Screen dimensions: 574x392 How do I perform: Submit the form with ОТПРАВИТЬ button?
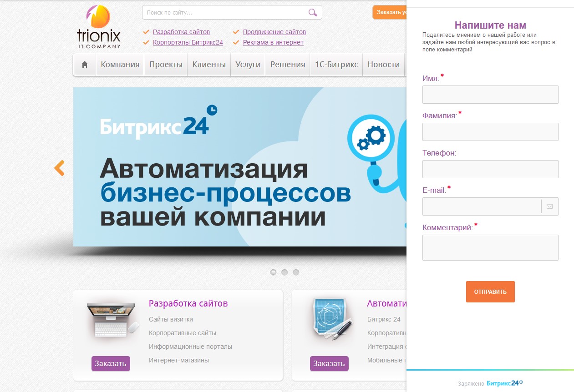490,291
